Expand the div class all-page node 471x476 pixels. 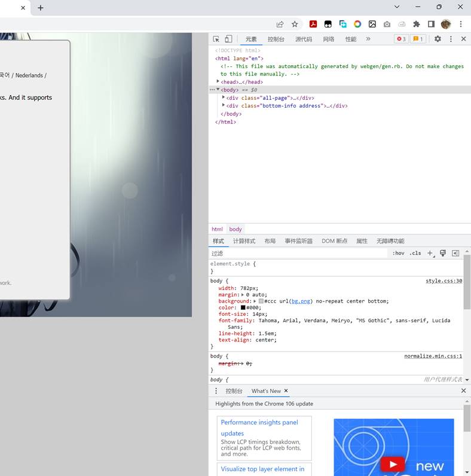(x=224, y=97)
